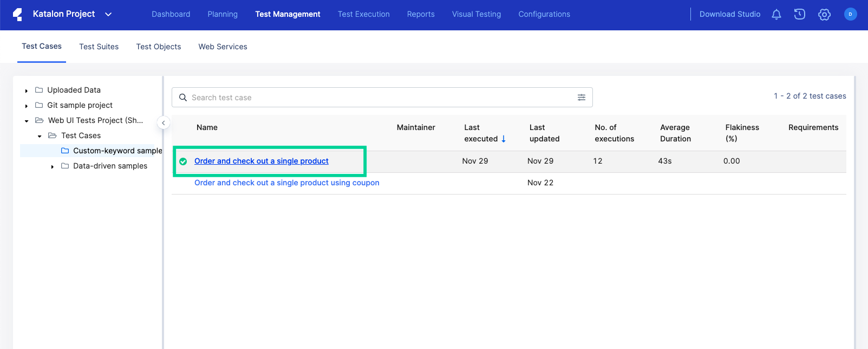Click the green passed status icon
The width and height of the screenshot is (868, 349).
tap(183, 161)
